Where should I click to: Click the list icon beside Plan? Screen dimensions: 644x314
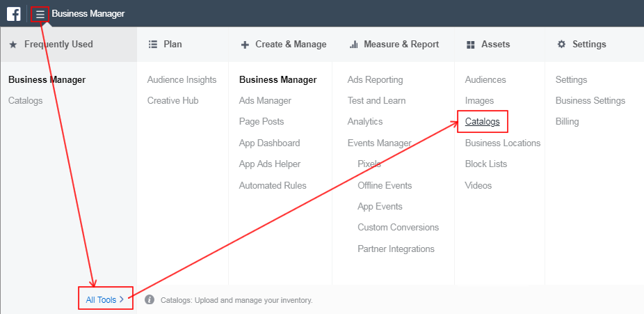[x=153, y=45]
